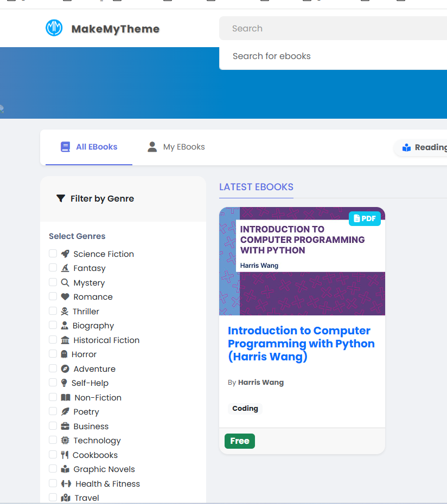Click the PDF format badge
447x504 pixels.
(x=365, y=218)
